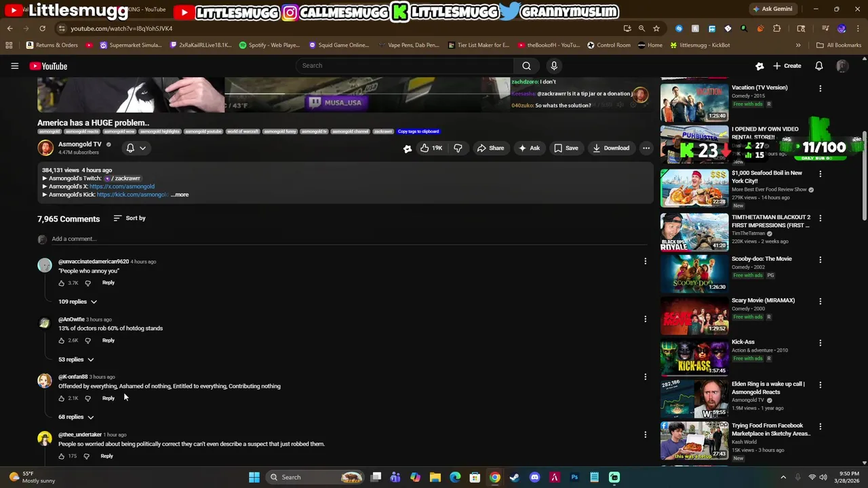Open Discord from the taskbar

534,477
